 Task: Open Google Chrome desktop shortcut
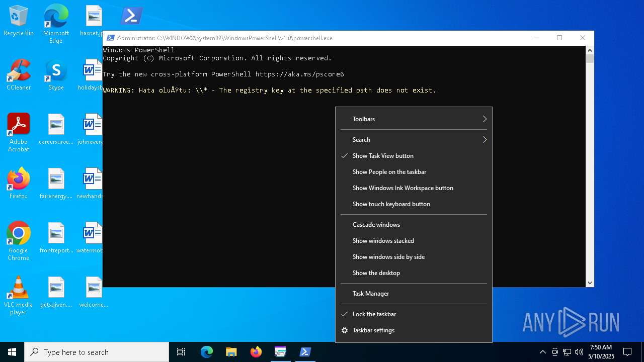coord(19,241)
